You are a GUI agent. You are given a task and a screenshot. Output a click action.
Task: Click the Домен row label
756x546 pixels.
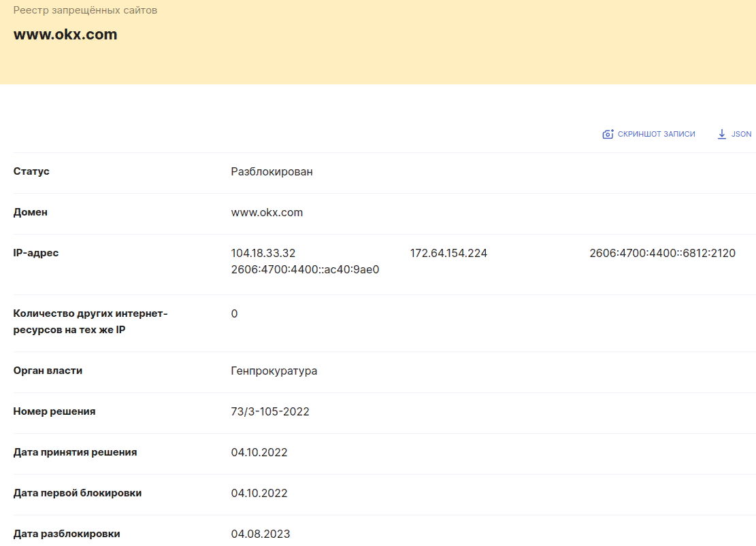pos(31,212)
